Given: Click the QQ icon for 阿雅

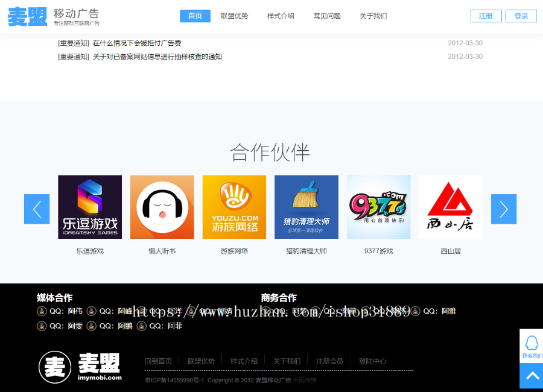Looking at the screenshot, I should coord(416,311).
